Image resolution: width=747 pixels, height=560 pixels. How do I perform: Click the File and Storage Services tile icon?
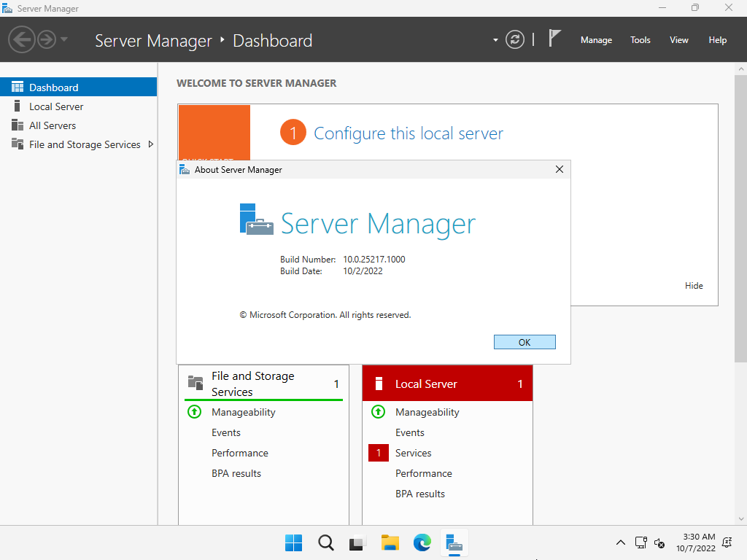click(196, 382)
